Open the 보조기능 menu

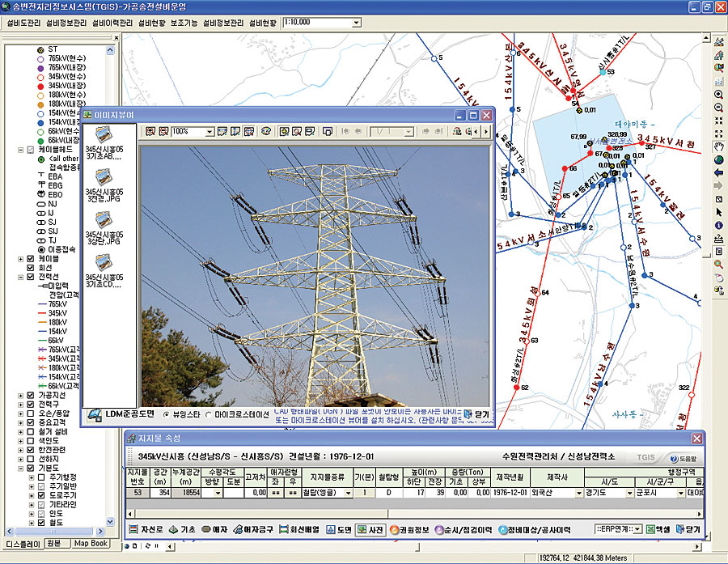click(184, 23)
